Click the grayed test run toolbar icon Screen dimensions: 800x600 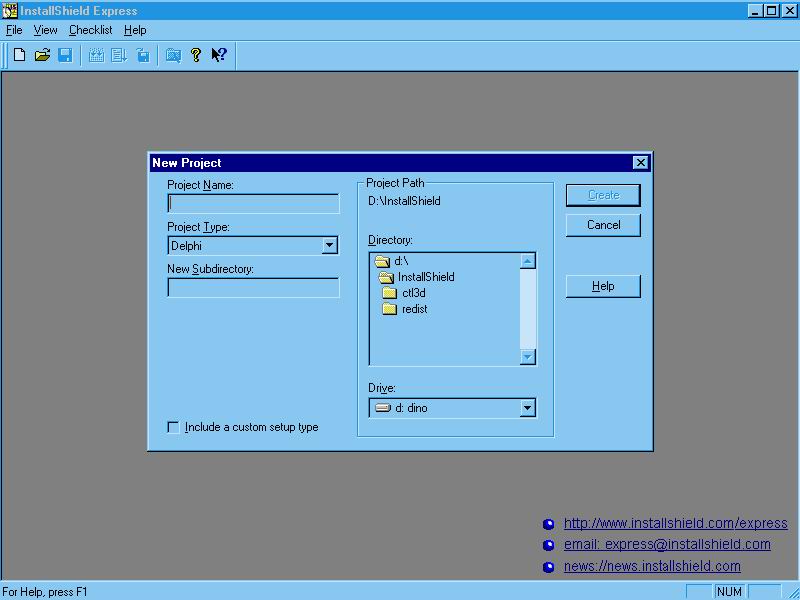119,55
